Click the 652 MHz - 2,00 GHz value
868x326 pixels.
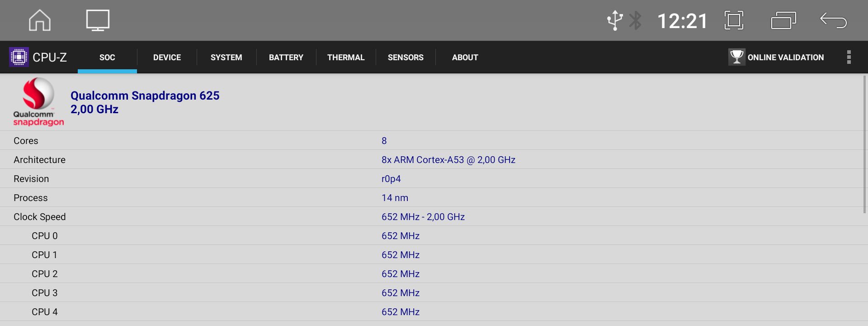pyautogui.click(x=423, y=217)
